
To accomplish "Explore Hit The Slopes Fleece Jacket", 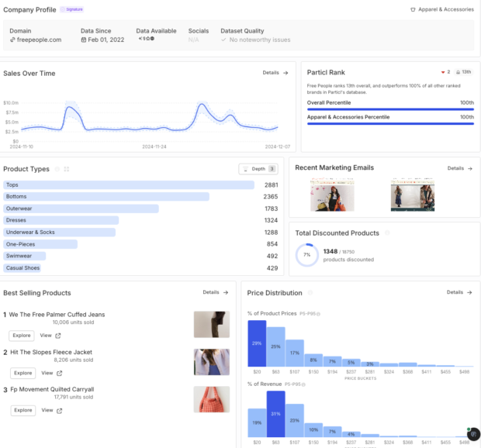I will click(23, 373).
